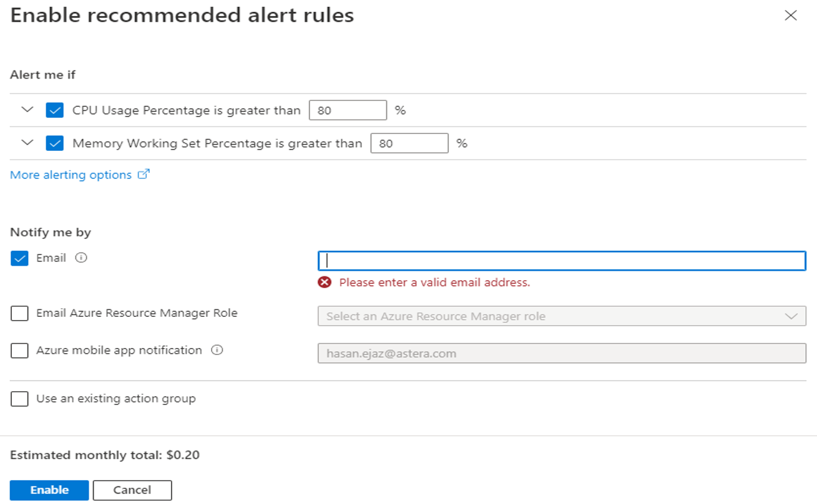Close the Enable recommended alert rules panel
The height and width of the screenshot is (504, 817).
pyautogui.click(x=790, y=16)
